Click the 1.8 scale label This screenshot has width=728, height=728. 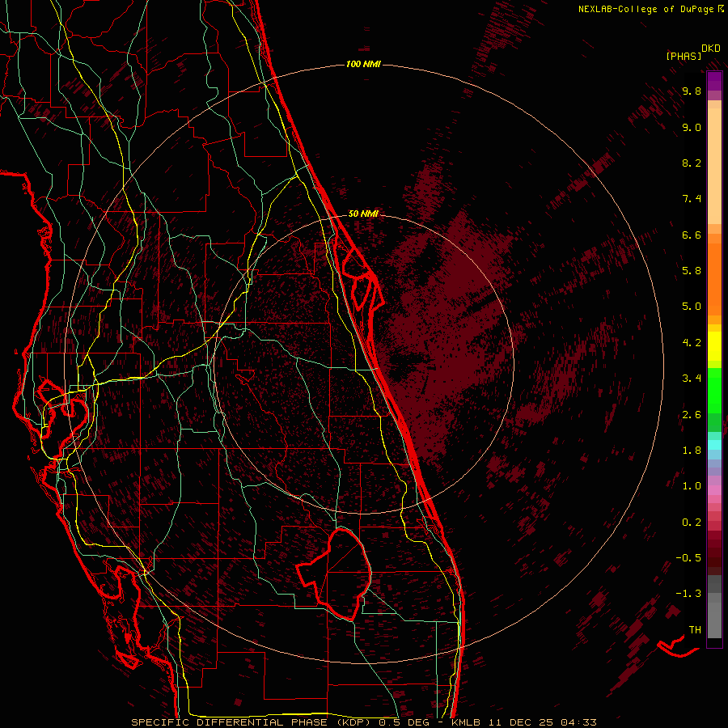692,451
